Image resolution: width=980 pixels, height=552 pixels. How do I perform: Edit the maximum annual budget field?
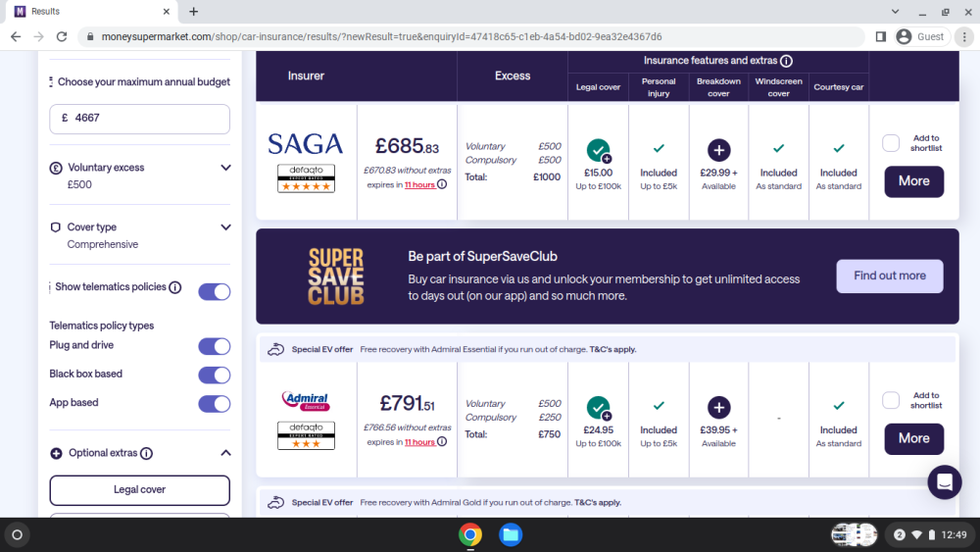139,119
